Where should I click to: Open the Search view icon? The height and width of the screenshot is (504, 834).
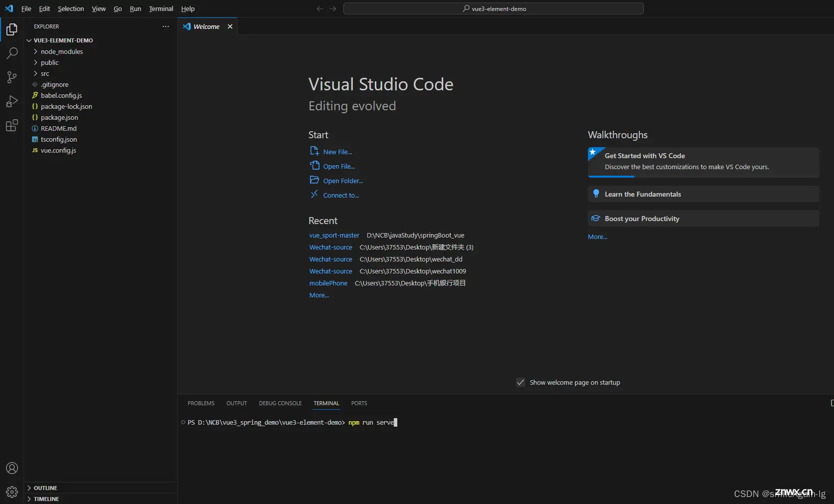[12, 53]
